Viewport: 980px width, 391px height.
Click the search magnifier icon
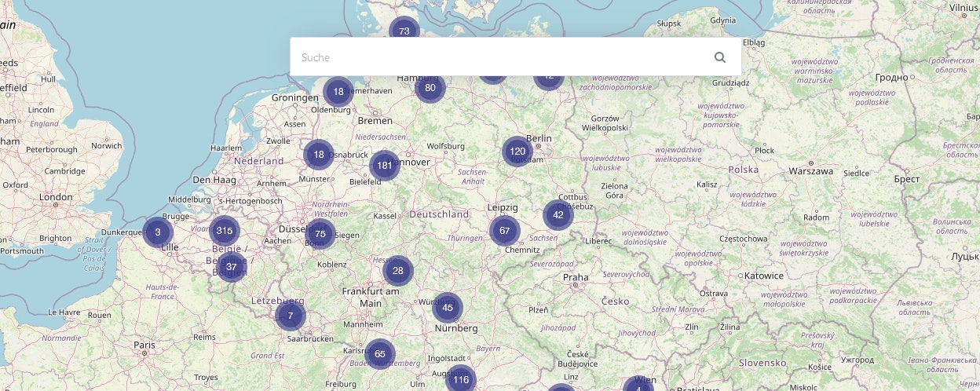pyautogui.click(x=719, y=57)
